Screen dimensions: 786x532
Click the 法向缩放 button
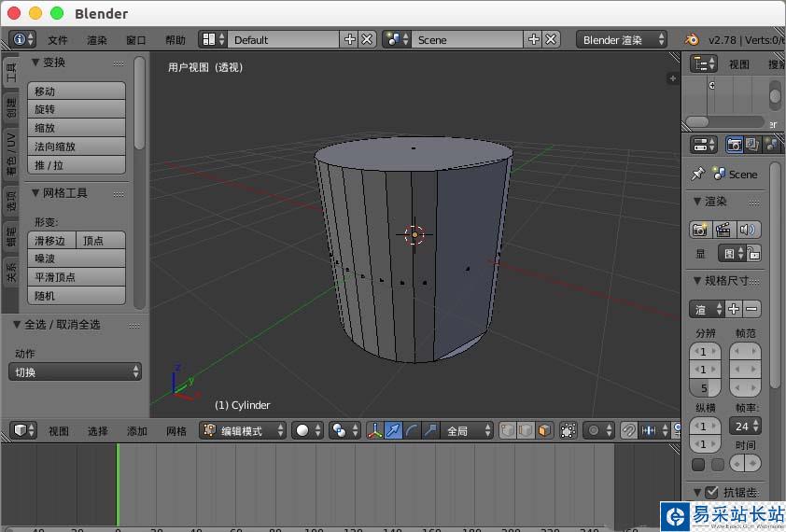78,147
